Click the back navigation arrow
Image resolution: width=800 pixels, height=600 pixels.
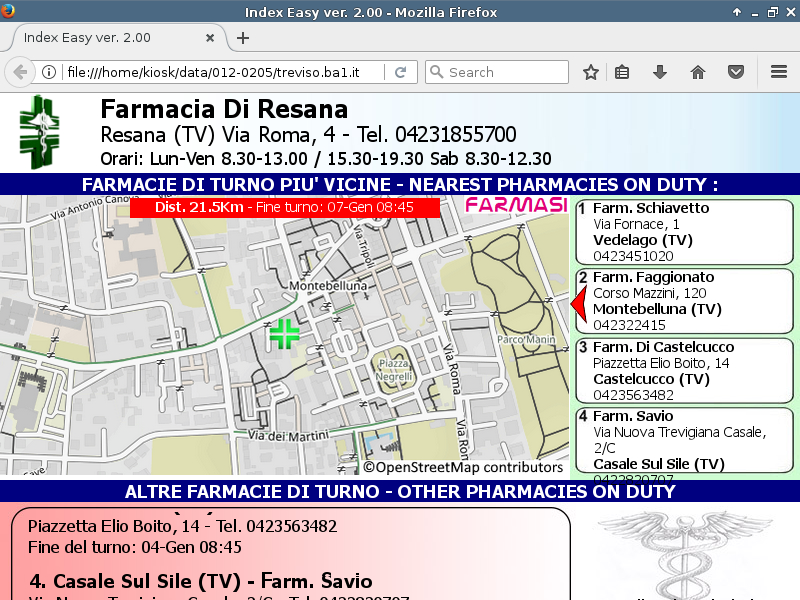pyautogui.click(x=19, y=72)
